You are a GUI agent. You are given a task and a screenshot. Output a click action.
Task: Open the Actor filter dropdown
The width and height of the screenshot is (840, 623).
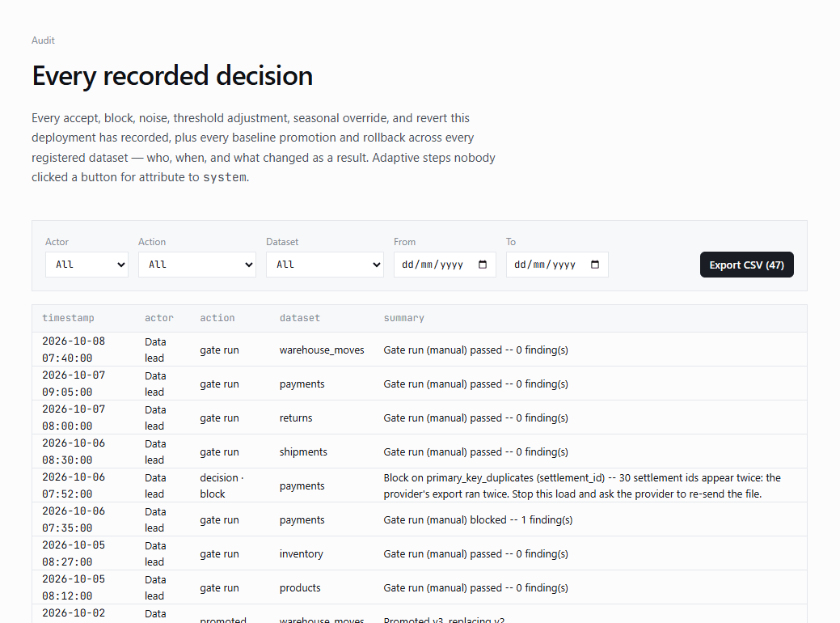(x=87, y=265)
